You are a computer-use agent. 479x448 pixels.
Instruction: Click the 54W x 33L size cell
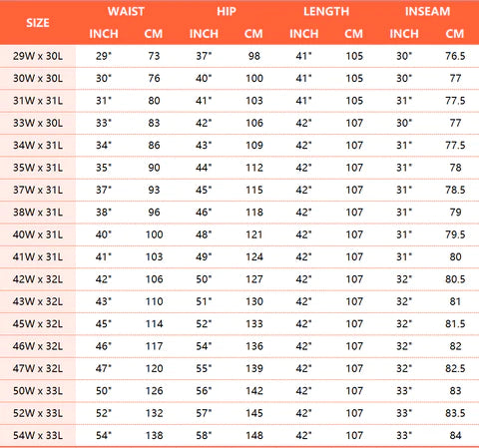click(38, 435)
